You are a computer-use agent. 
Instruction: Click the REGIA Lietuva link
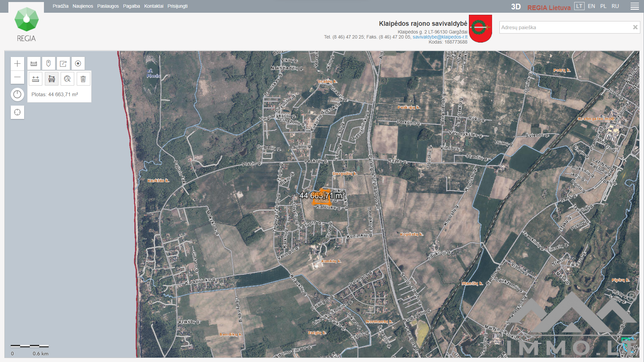[x=549, y=7]
